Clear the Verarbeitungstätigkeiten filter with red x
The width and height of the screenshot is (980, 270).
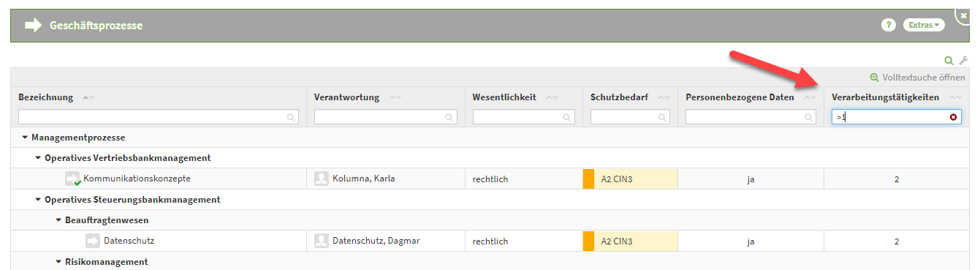(954, 117)
